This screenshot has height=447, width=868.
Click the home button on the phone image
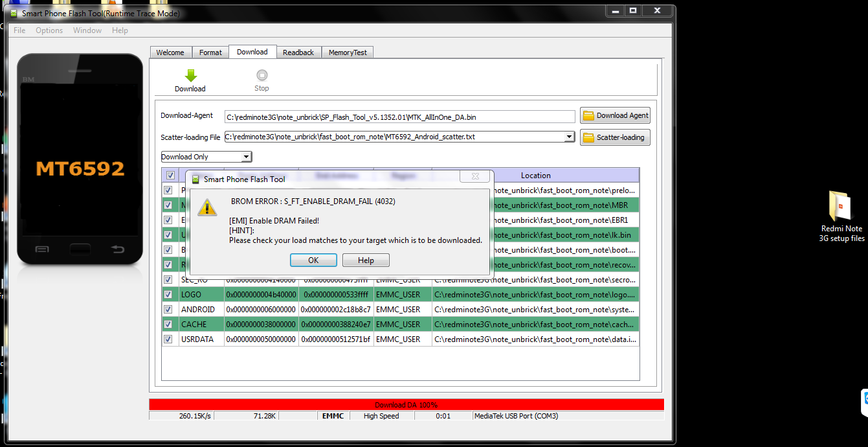(x=80, y=249)
